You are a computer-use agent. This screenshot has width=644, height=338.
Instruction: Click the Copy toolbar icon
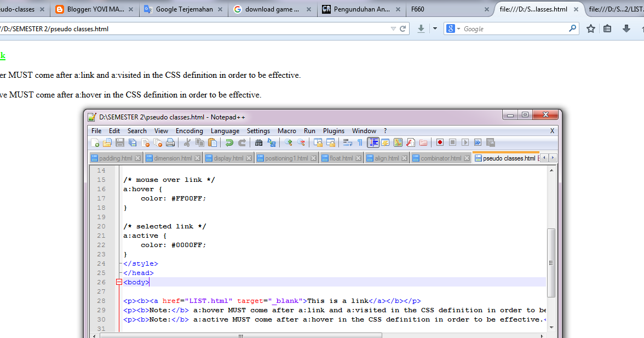pos(200,142)
